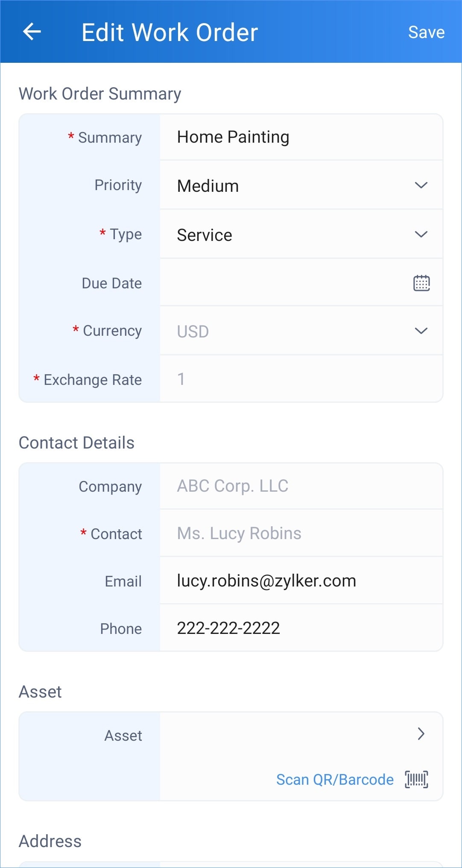
Task: Open the Due Date calendar icon
Action: click(421, 283)
